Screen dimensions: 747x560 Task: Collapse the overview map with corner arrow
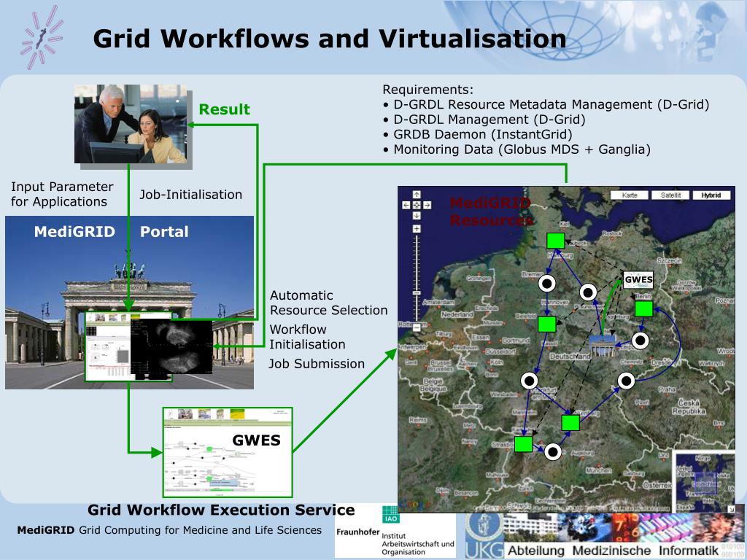731,510
